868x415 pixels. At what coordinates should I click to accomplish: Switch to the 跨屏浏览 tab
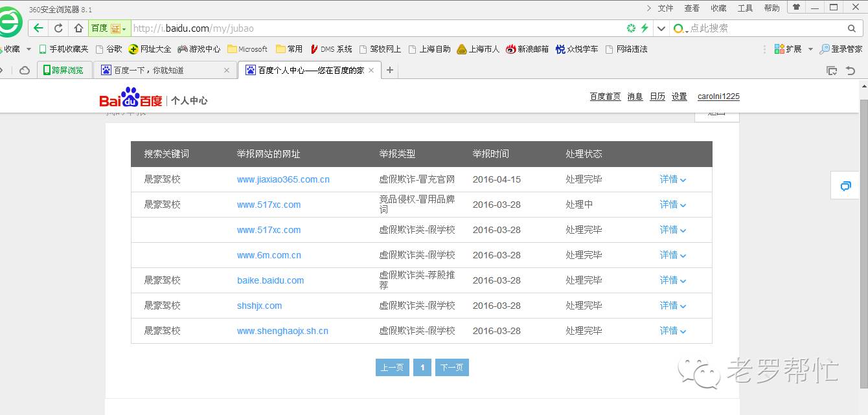(64, 70)
